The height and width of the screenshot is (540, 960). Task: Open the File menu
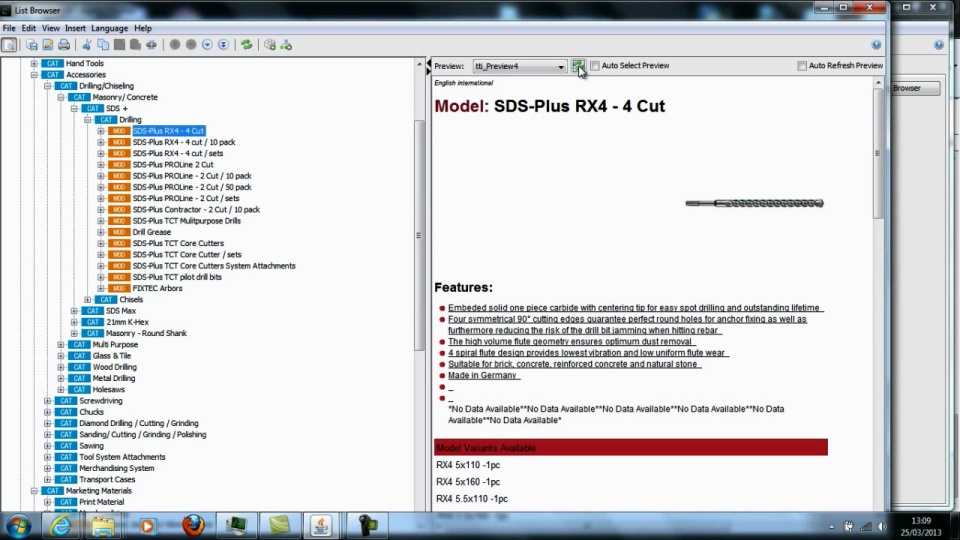click(x=9, y=28)
